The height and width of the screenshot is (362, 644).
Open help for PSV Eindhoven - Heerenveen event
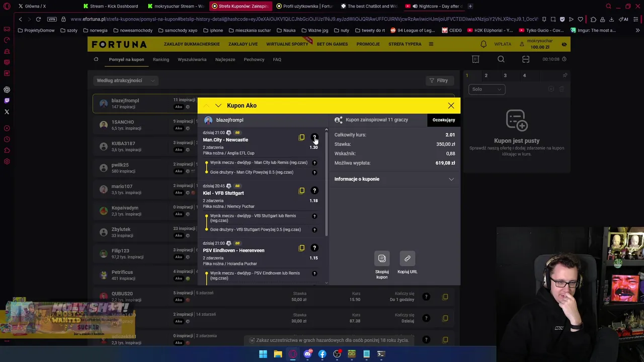coord(314,248)
